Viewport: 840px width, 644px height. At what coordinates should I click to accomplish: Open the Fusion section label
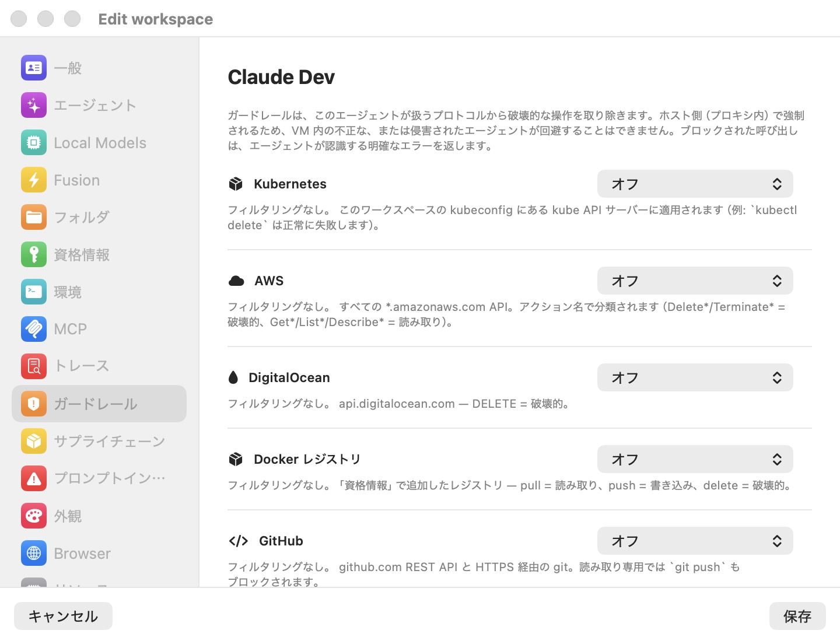76,180
